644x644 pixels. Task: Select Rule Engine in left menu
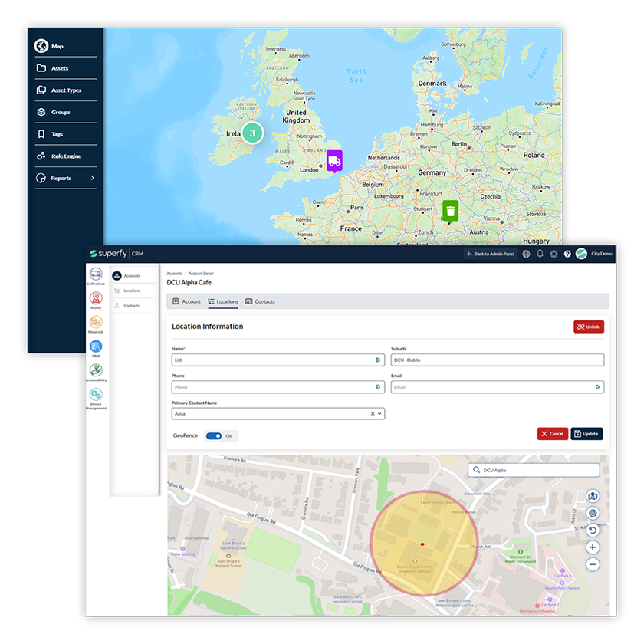[x=65, y=156]
